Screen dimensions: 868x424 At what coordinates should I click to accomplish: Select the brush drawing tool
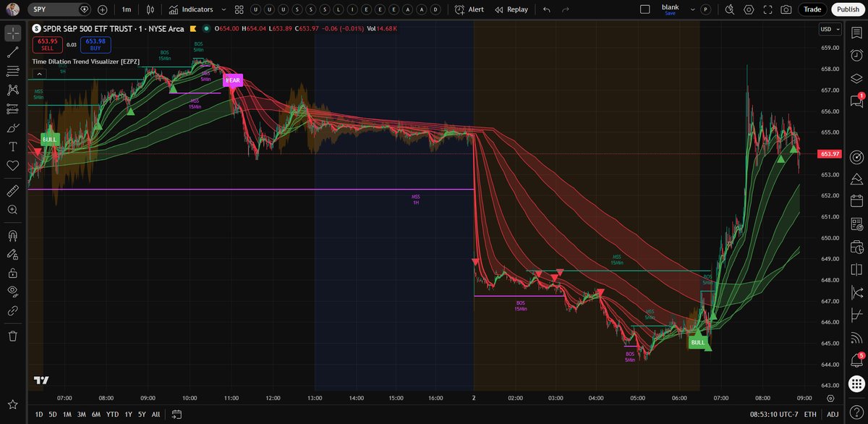pyautogui.click(x=12, y=127)
